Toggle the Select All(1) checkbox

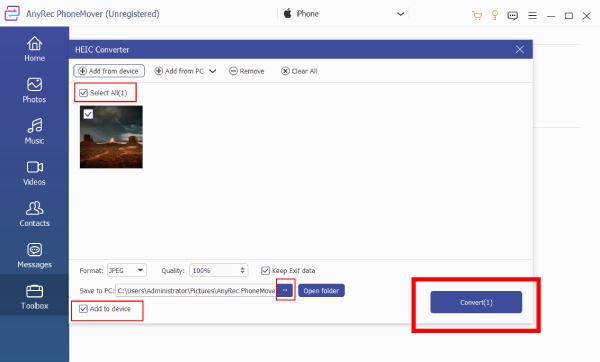pyautogui.click(x=83, y=93)
